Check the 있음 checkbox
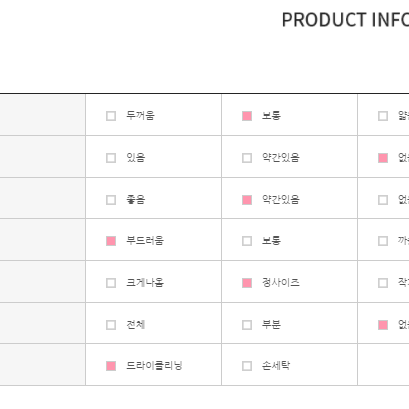 click(111, 158)
